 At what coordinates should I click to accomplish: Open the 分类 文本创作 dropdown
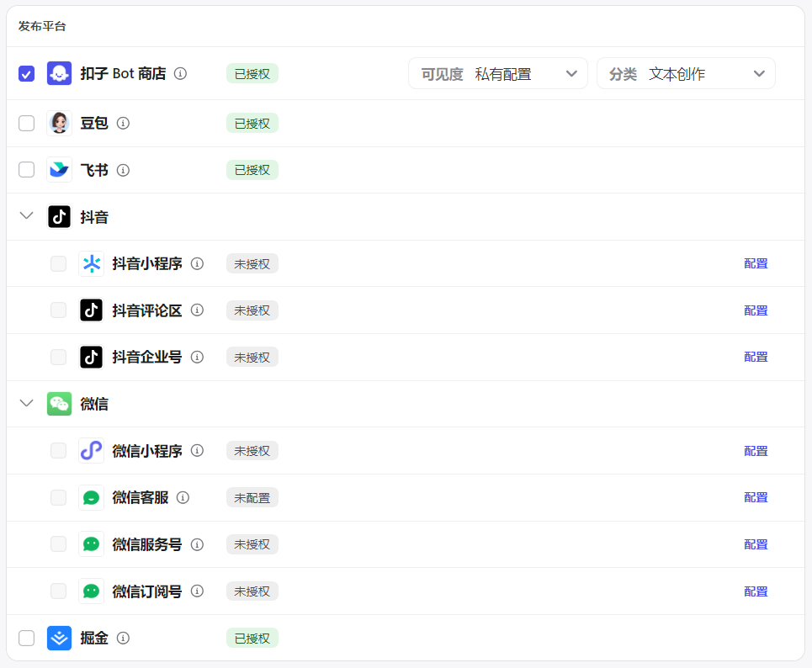686,73
